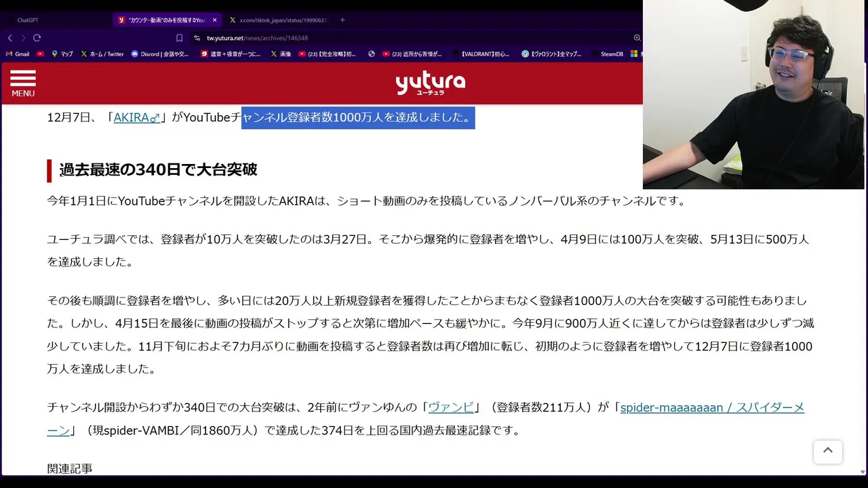Open the ヴァンビ channel link

[451, 407]
